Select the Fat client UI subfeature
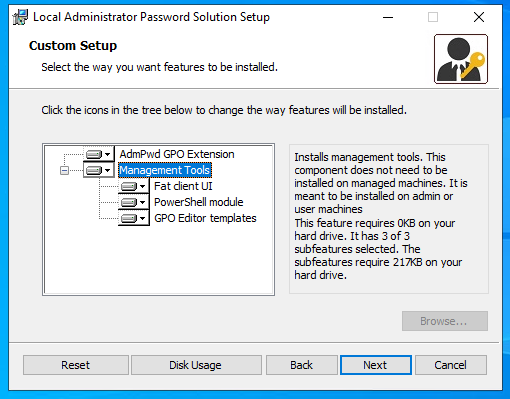 point(183,186)
